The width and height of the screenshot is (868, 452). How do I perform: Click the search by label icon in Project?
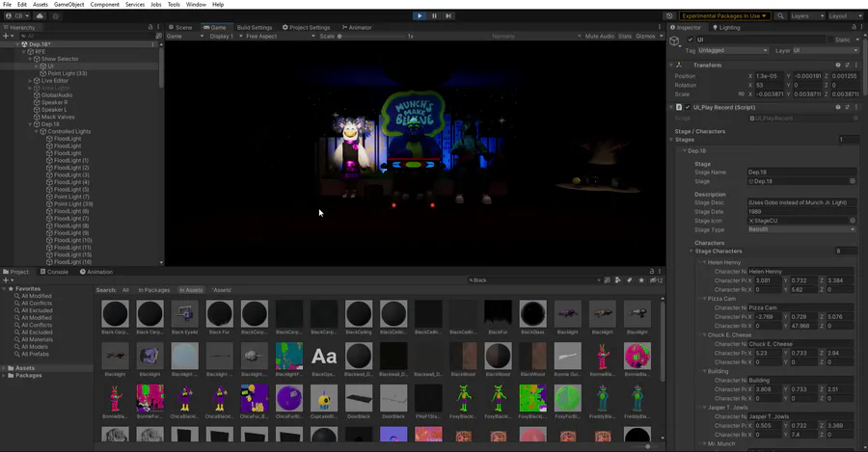(x=630, y=280)
